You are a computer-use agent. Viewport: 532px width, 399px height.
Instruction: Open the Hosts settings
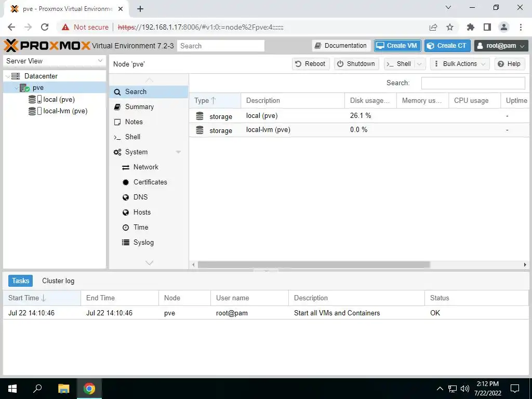tap(148, 212)
